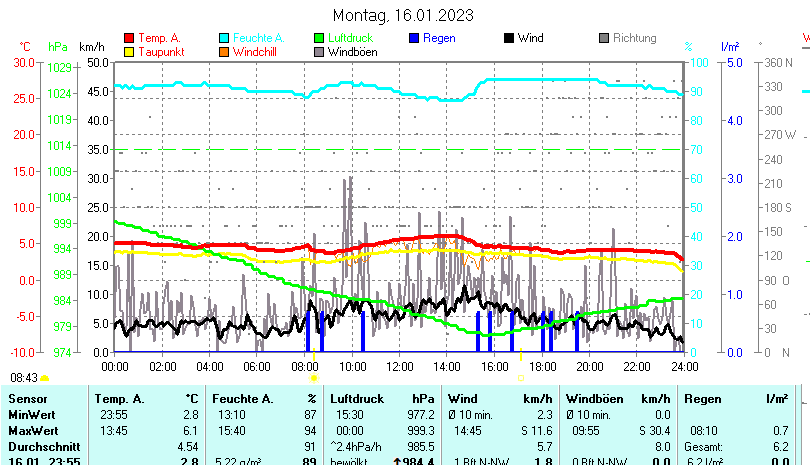Click the chart title Montag, 16.01.2023
The image size is (810, 465).
pyautogui.click(x=403, y=15)
